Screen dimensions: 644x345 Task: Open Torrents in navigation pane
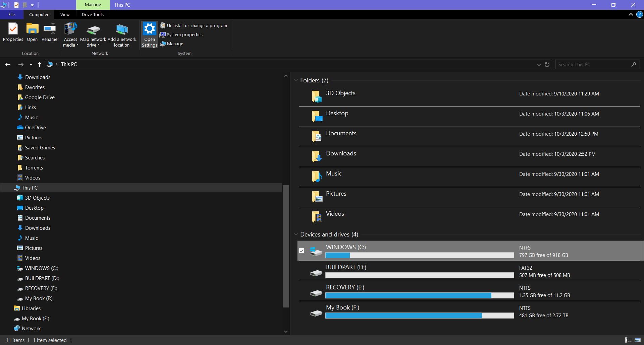coord(34,168)
